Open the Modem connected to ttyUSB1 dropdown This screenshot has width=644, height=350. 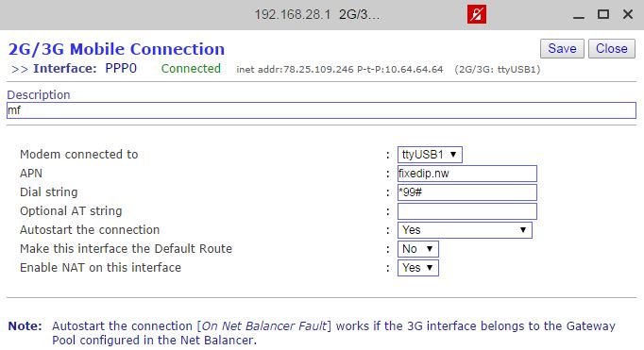click(x=430, y=155)
